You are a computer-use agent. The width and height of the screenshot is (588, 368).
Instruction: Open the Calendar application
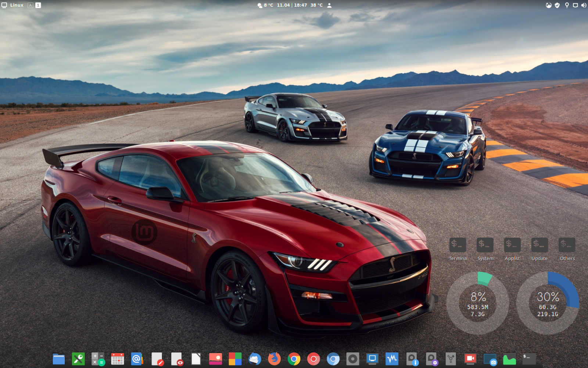118,358
